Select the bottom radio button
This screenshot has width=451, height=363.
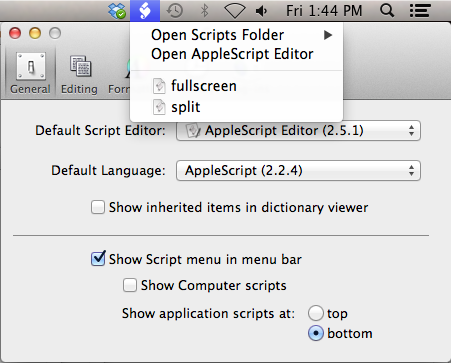pos(316,333)
